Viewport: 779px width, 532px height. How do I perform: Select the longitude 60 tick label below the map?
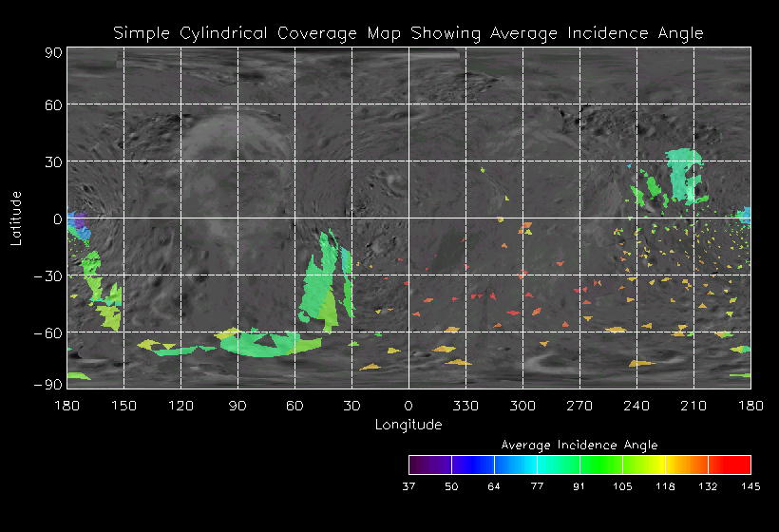pyautogui.click(x=294, y=406)
